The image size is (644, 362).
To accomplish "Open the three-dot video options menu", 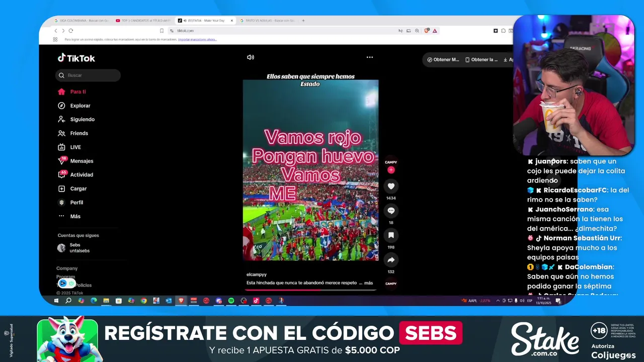I will tap(370, 57).
